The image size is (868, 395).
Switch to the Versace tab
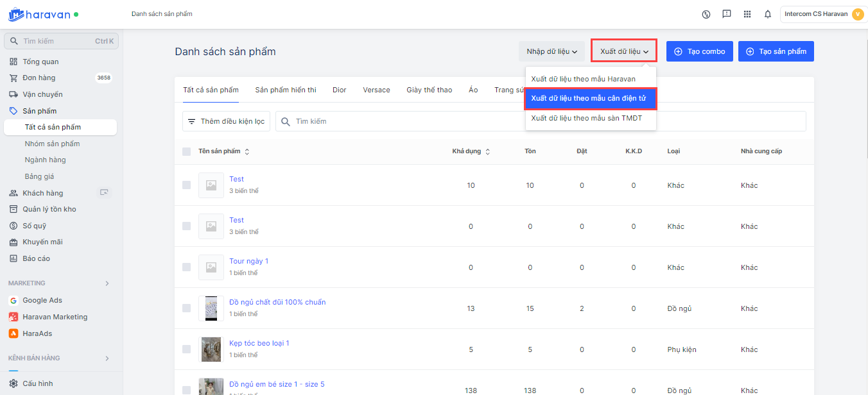point(376,90)
